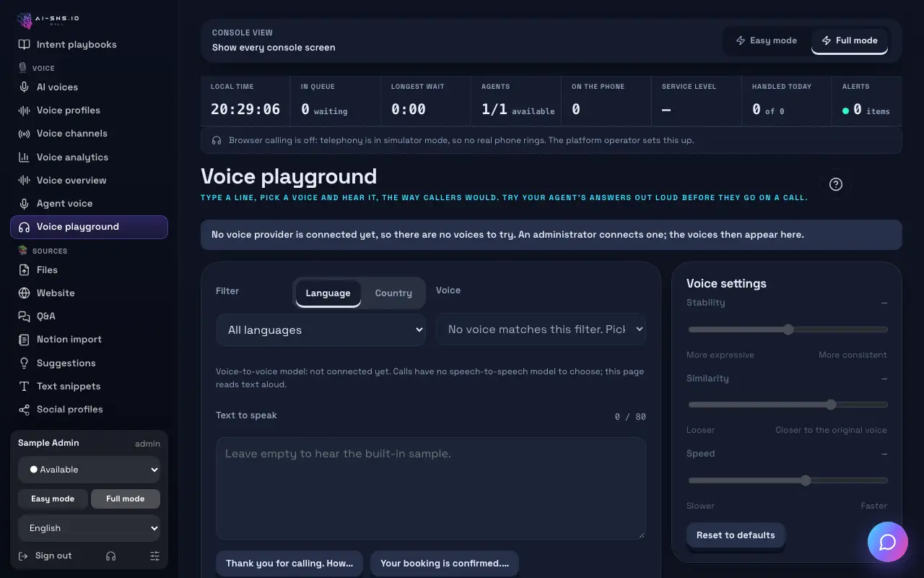
Task: Open the sliders settings icon near Sign out
Action: tap(154, 556)
